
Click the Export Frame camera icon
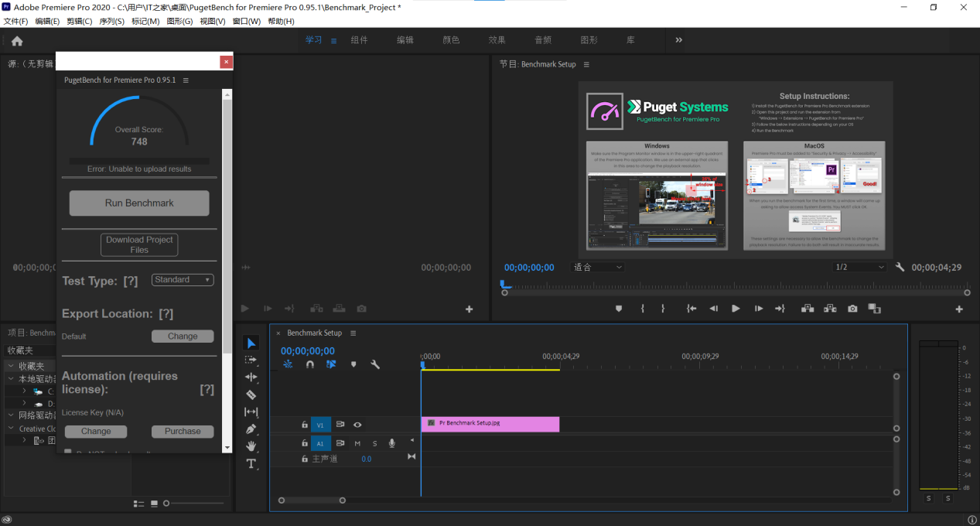coord(852,309)
